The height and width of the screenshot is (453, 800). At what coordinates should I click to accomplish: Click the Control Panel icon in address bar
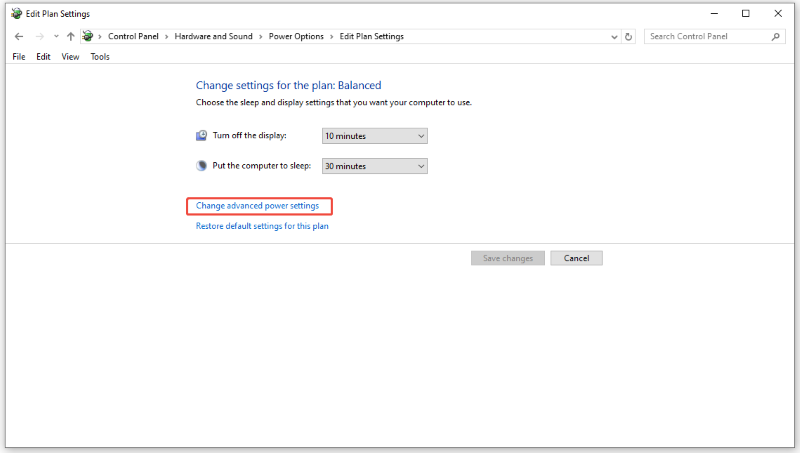(x=88, y=36)
